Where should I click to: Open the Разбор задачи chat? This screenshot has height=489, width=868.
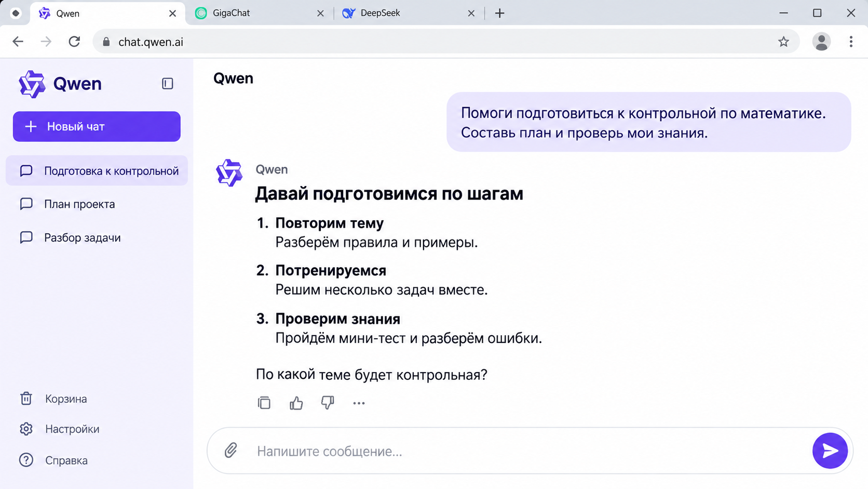click(x=97, y=237)
